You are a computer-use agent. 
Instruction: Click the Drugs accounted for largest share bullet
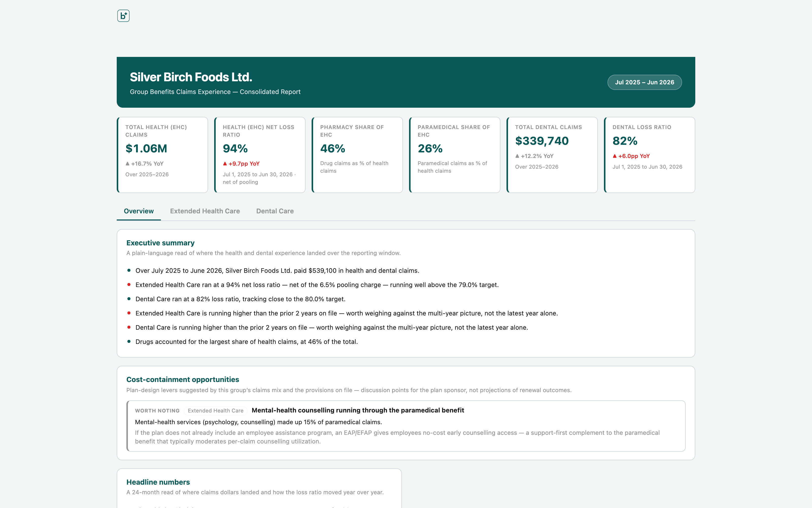(246, 342)
